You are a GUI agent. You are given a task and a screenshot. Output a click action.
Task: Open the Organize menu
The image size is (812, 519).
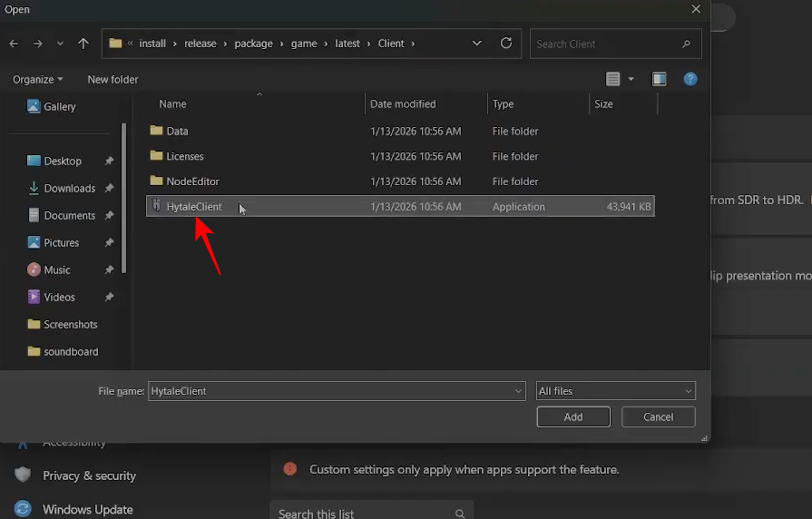pos(38,80)
